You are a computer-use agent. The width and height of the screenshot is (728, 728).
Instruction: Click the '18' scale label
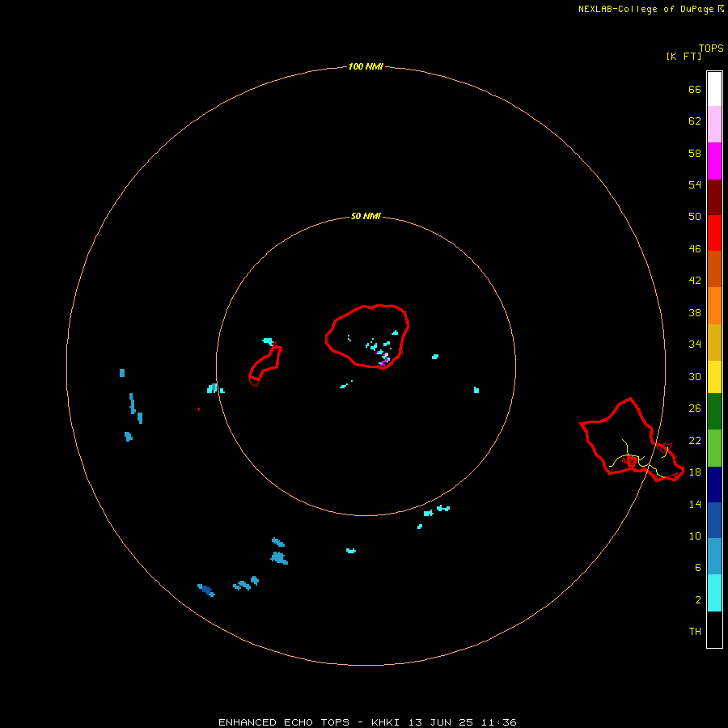pyautogui.click(x=695, y=472)
